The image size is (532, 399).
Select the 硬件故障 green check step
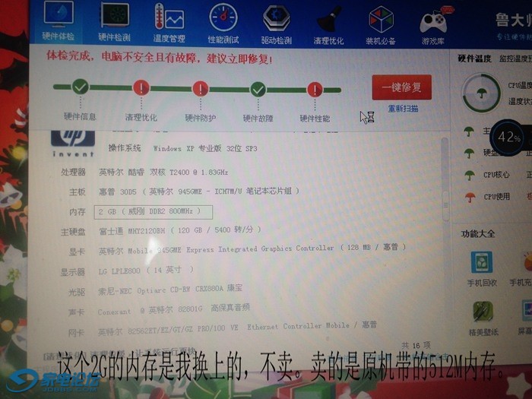tap(258, 90)
